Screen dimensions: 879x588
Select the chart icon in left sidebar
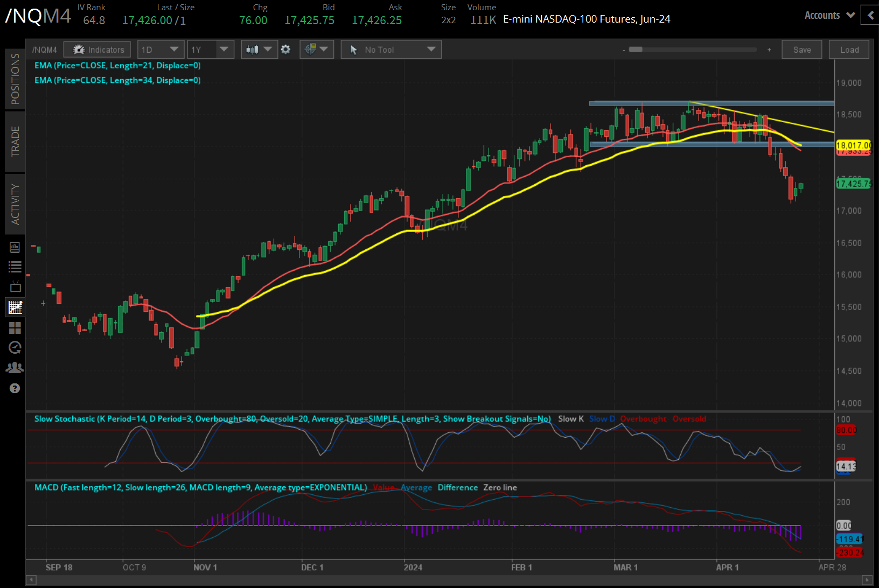15,307
